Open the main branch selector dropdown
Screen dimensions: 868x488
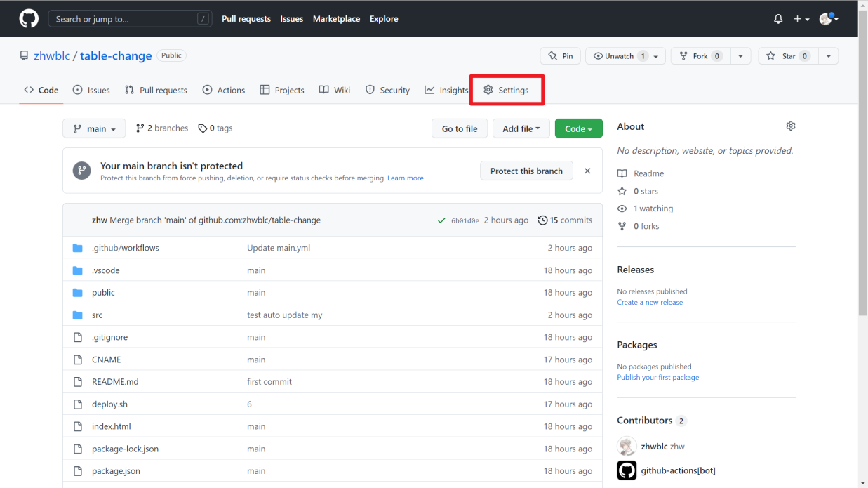pos(94,128)
